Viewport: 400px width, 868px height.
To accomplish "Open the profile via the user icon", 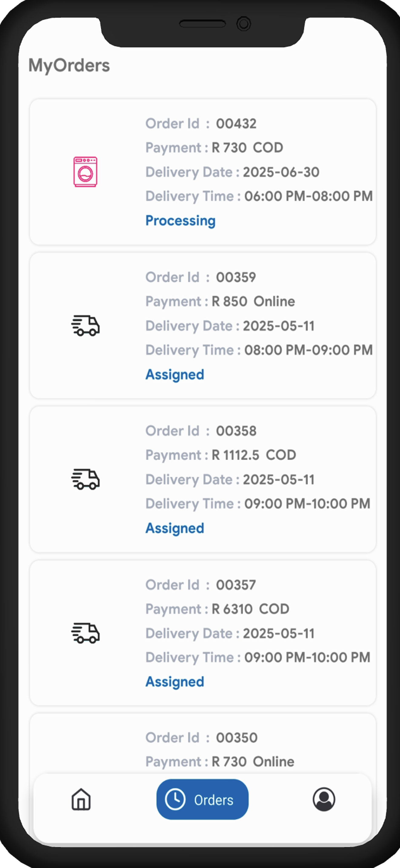I will 324,799.
